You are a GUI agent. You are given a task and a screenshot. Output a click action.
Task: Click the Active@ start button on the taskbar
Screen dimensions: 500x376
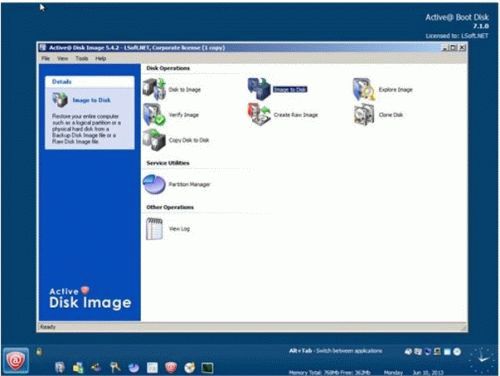pyautogui.click(x=16, y=360)
